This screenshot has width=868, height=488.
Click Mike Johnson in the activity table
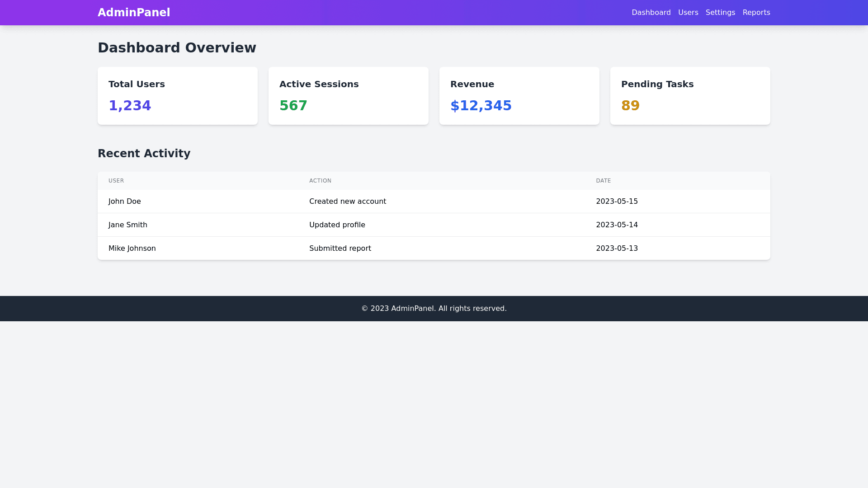pos(132,249)
